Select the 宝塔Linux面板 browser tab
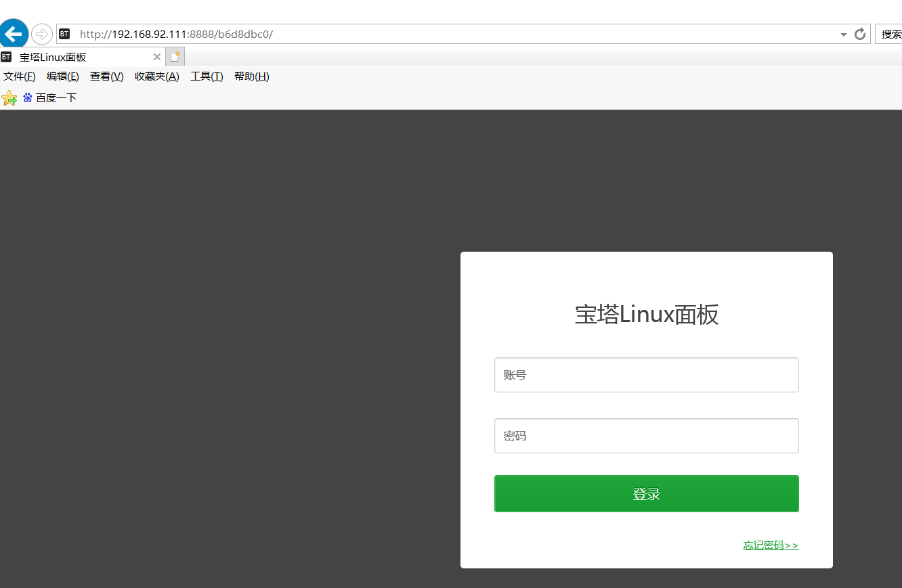Viewport: 902px width, 588px height. 81,57
